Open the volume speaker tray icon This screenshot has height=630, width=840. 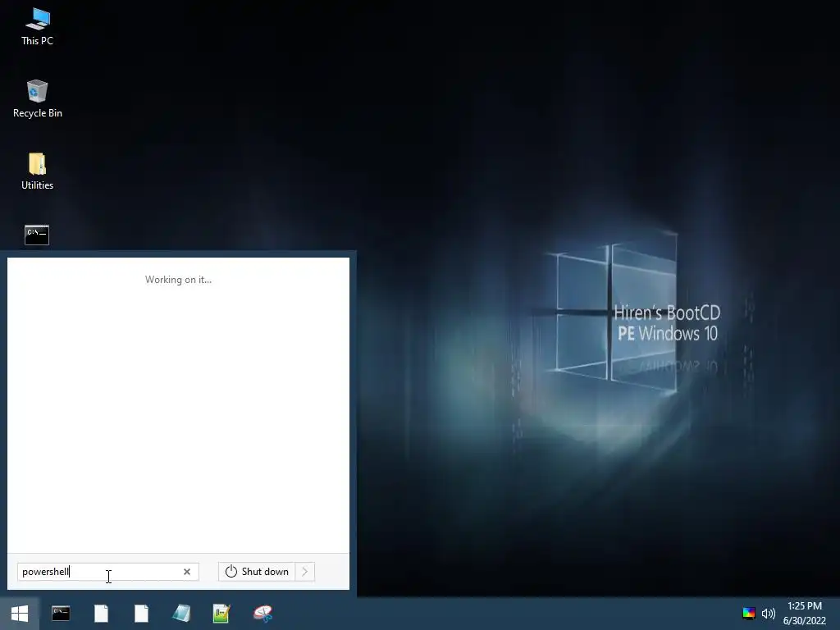pos(768,614)
